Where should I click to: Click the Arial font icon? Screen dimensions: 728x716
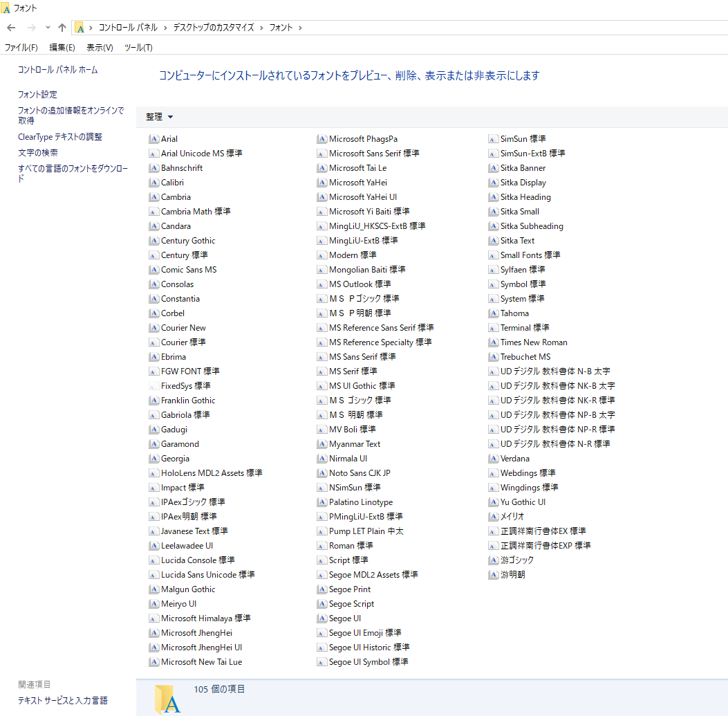[x=153, y=139]
